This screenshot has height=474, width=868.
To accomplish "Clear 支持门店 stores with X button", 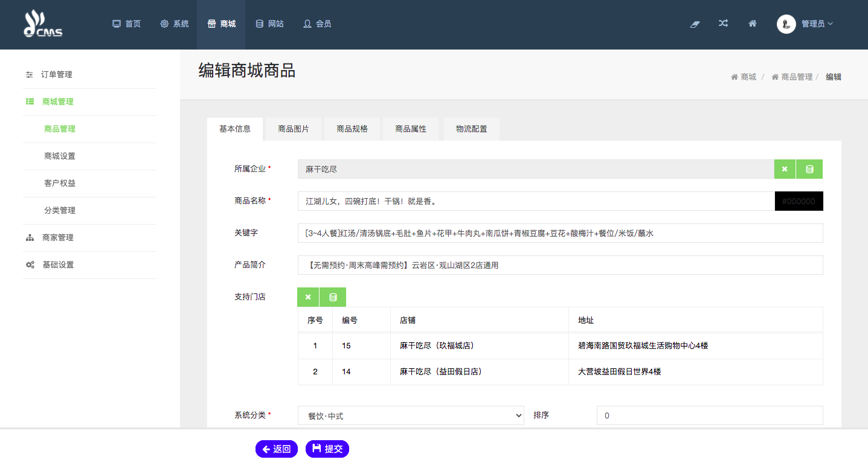I will [x=308, y=297].
